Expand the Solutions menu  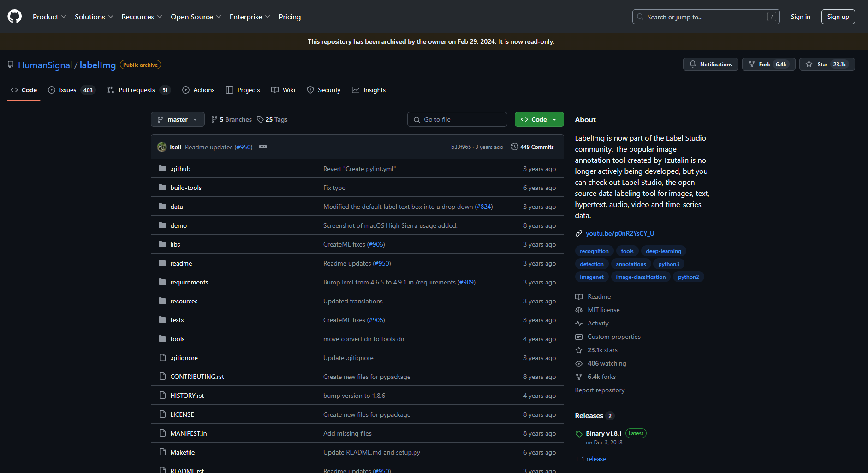tap(94, 17)
